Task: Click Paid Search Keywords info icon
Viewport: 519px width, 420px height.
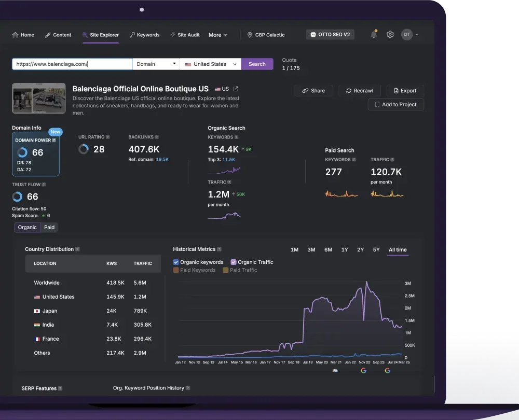Action: click(x=354, y=159)
